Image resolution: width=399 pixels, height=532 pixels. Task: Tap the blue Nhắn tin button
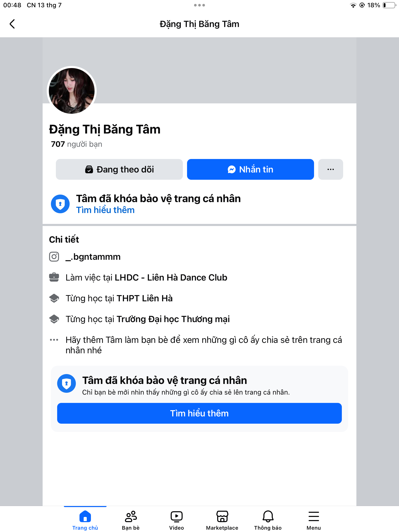click(x=250, y=169)
